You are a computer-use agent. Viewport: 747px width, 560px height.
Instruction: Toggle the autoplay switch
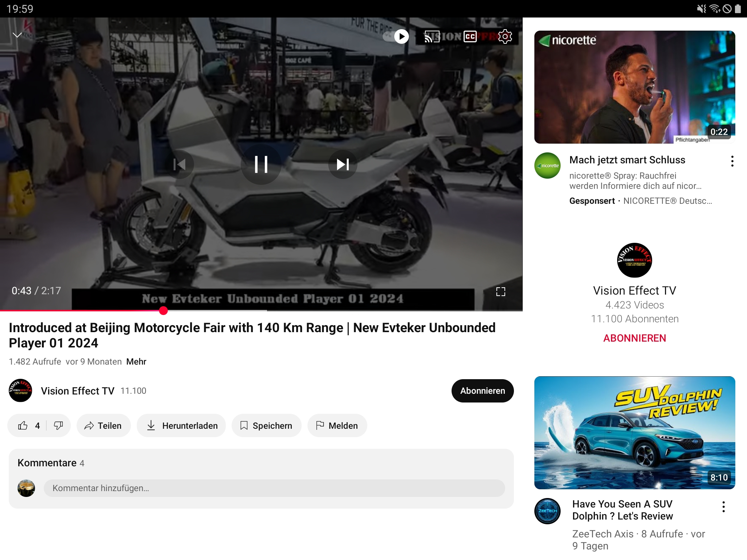(396, 36)
